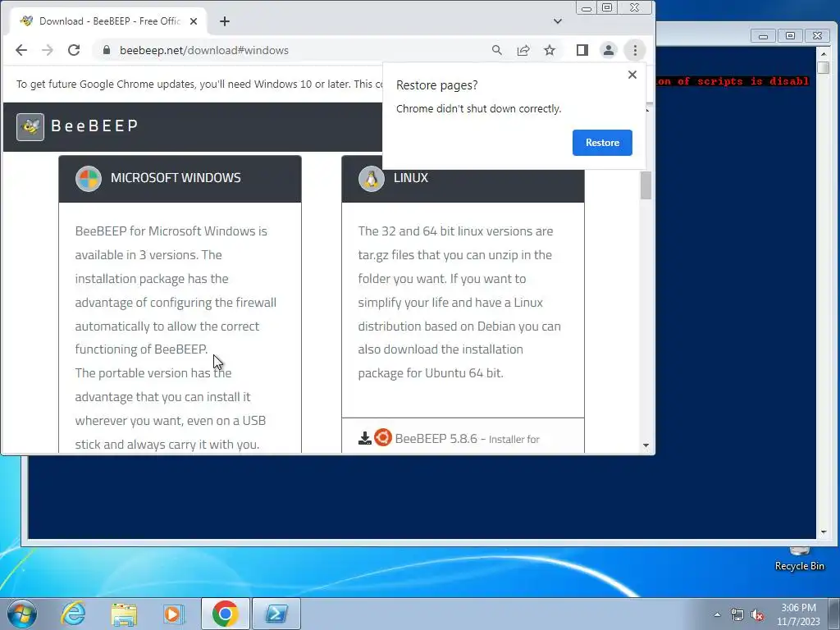This screenshot has width=840, height=630.
Task: Click the network tray icon
Action: point(737,614)
